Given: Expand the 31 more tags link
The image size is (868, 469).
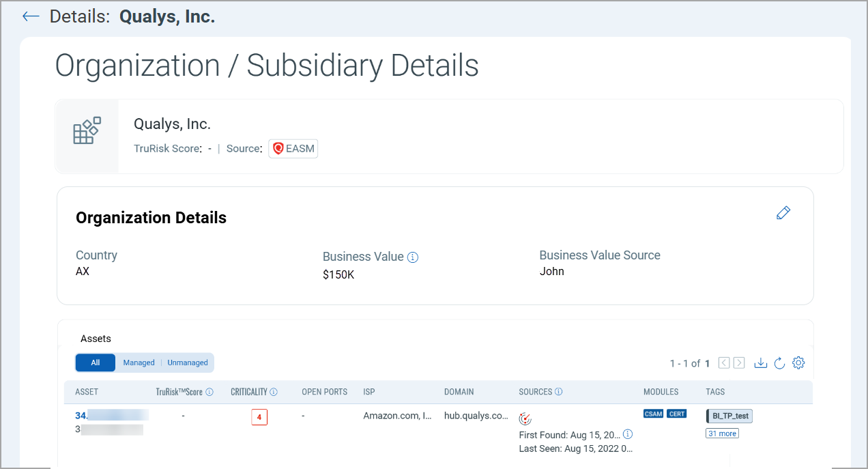Looking at the screenshot, I should (x=722, y=434).
